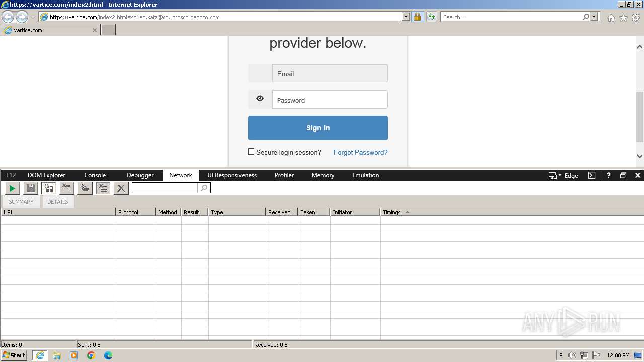Sort by Method column header
Viewport: 644px width, 362px height.
point(168,212)
